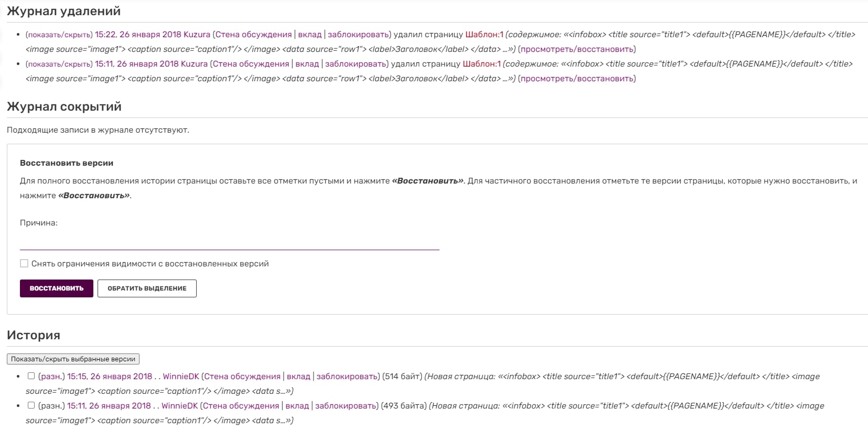Open WinnieDK's Стена обсуждения on the 493-byte revision
This screenshot has height=429, width=868.
click(241, 406)
